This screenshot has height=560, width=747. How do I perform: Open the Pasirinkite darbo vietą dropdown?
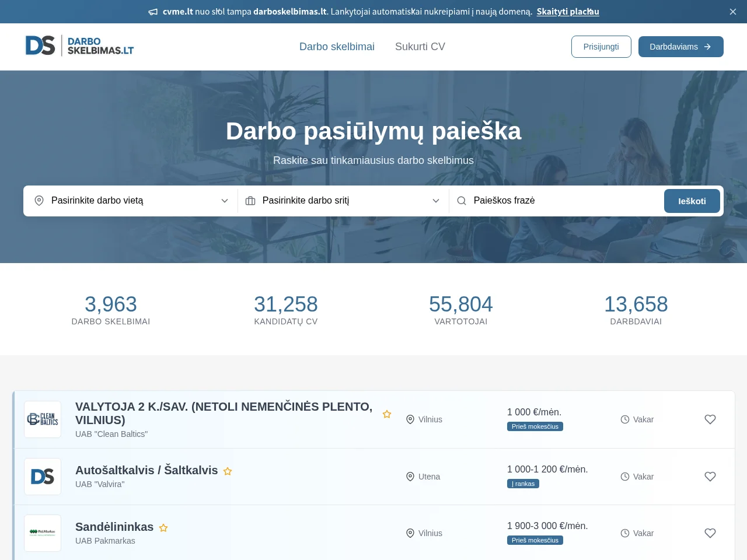pos(131,201)
